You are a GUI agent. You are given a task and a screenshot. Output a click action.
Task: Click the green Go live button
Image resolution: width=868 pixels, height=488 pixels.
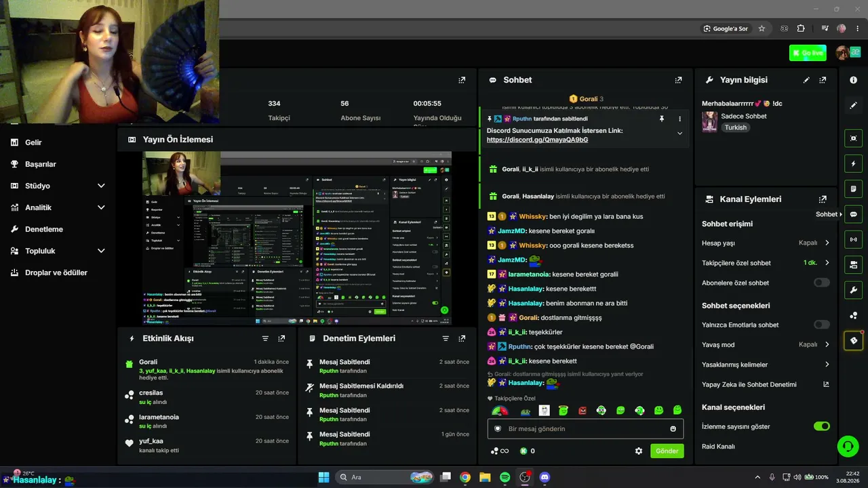point(808,53)
